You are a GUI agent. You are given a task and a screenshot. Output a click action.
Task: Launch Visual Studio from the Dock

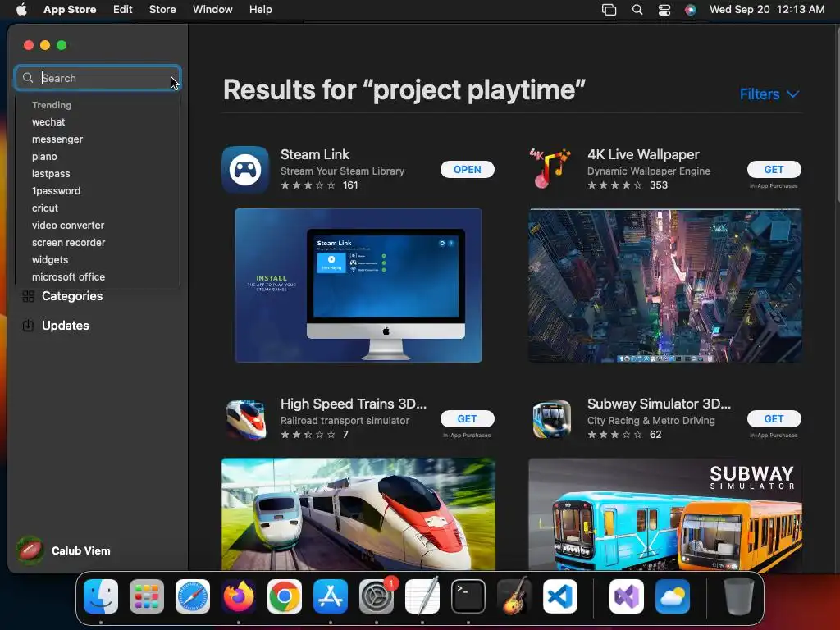pos(627,596)
